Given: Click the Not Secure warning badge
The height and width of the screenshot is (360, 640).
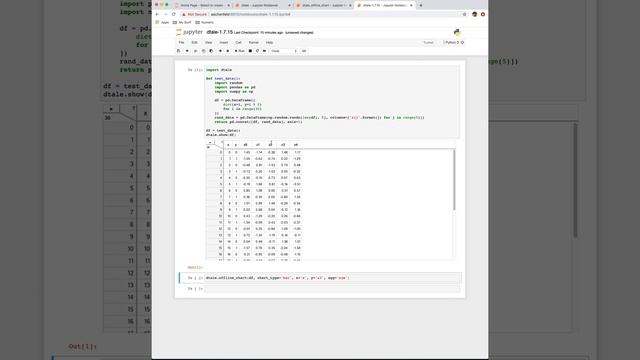Looking at the screenshot, I should 195,14.
